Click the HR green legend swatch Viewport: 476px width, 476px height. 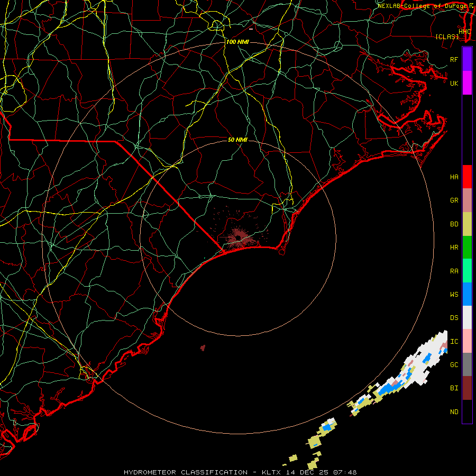pos(467,248)
